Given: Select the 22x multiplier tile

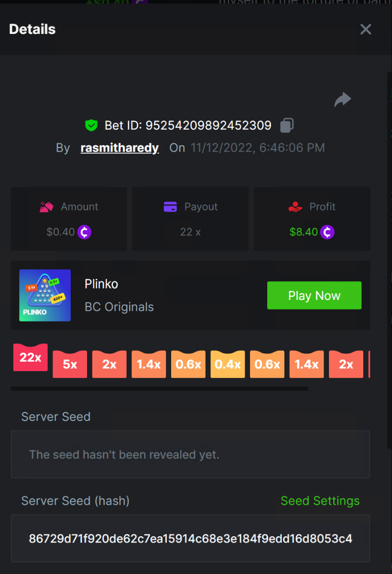Looking at the screenshot, I should [31, 357].
